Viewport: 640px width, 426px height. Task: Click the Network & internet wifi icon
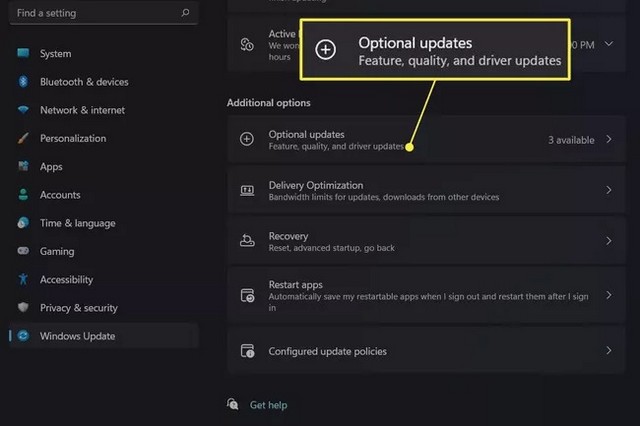23,110
